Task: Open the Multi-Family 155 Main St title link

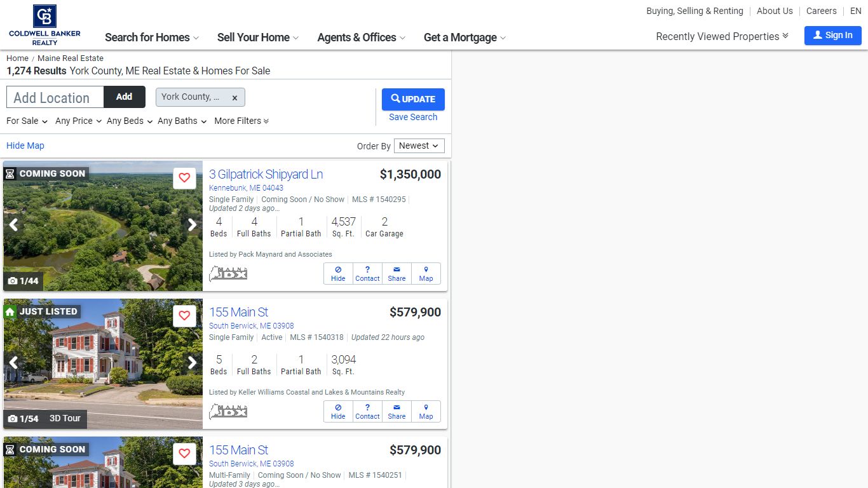Action: coord(238,450)
